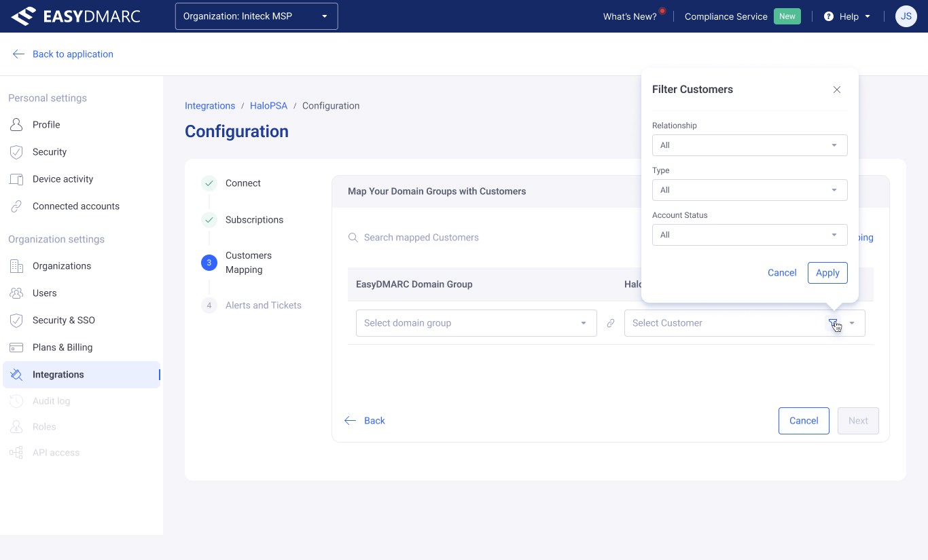Expand the Select Customer dropdown arrow
The height and width of the screenshot is (560, 928).
[x=852, y=323]
